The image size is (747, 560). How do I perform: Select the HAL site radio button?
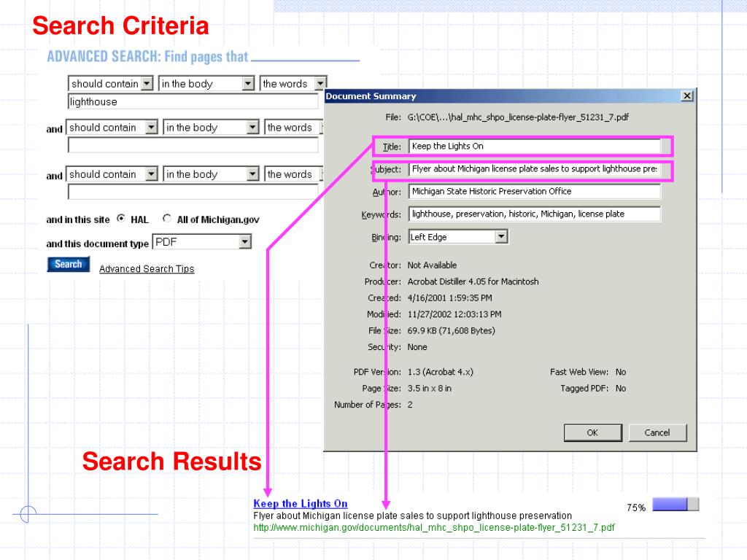(x=121, y=219)
